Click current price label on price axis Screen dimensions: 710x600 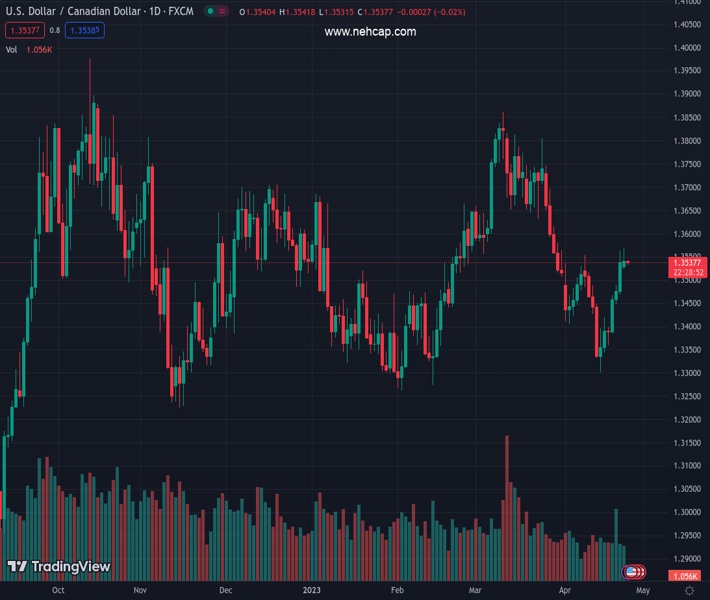[686, 262]
